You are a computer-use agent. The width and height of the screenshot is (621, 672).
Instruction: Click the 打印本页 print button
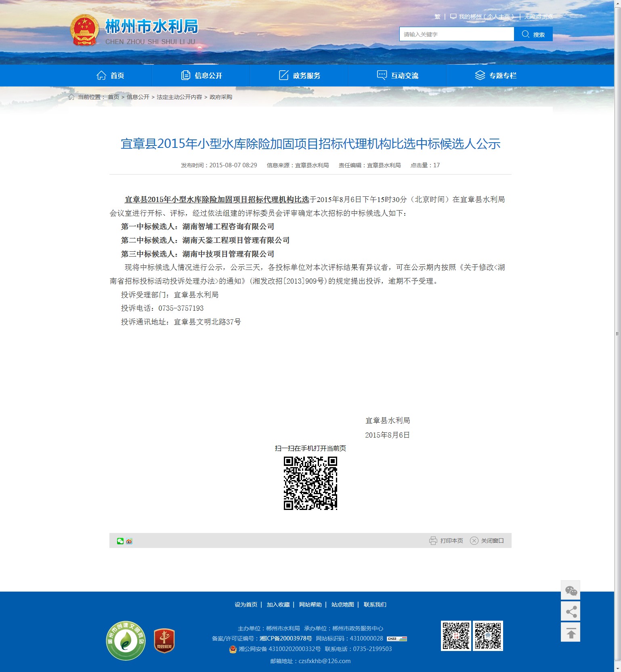point(446,541)
